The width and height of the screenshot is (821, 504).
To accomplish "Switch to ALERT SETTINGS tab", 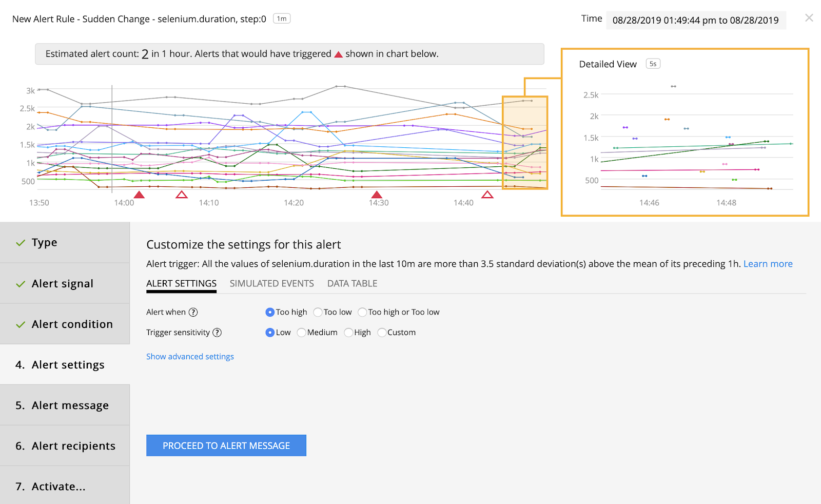I will (181, 284).
